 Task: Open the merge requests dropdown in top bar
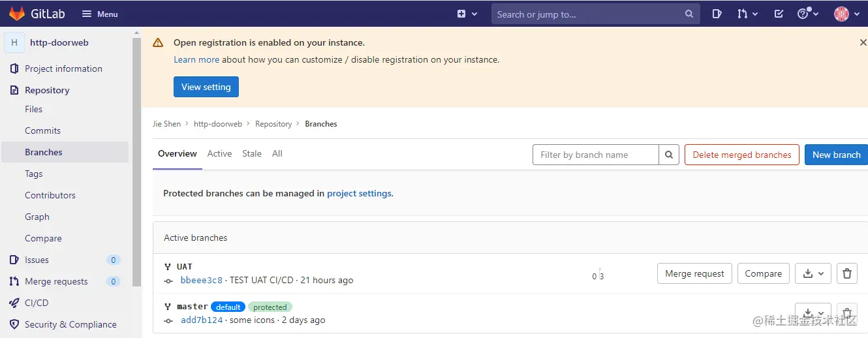click(747, 14)
